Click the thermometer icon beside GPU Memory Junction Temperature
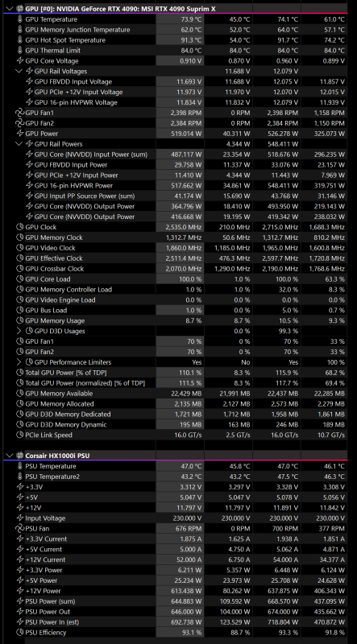The height and width of the screenshot is (644, 357). 20,30
